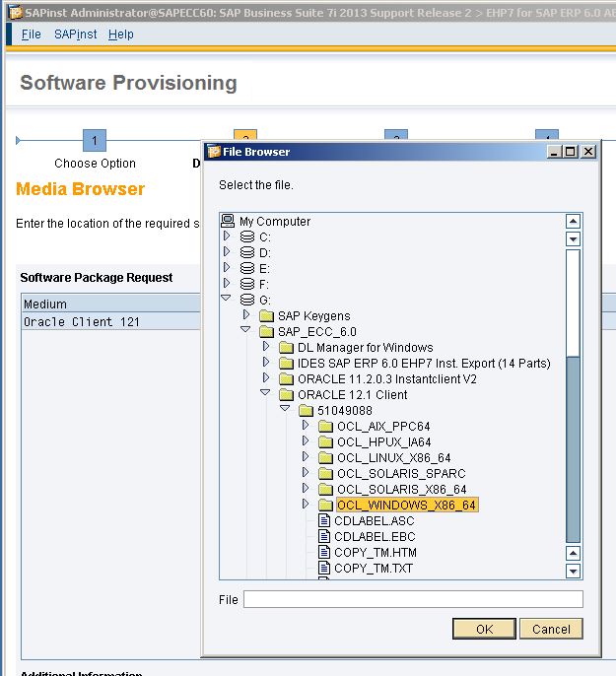Click the Medium column header
Screen dimensions: 616x676
coord(110,304)
